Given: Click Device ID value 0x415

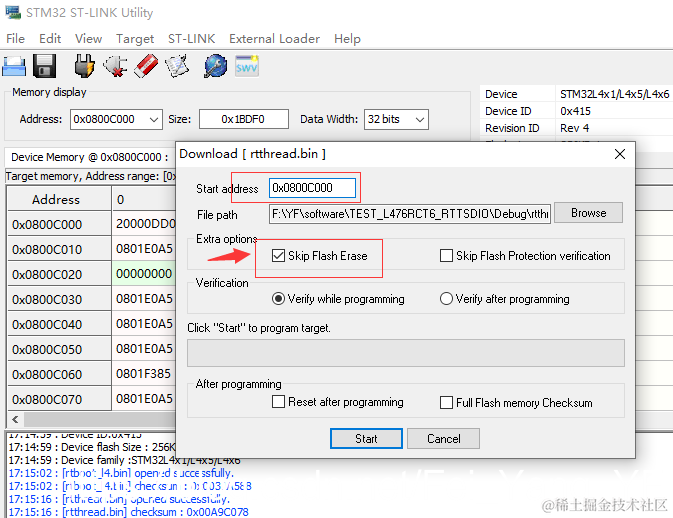Looking at the screenshot, I should (575, 111).
